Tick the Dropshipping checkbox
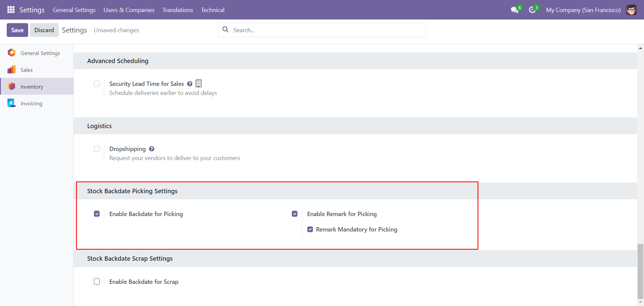The width and height of the screenshot is (644, 306). coord(97,149)
